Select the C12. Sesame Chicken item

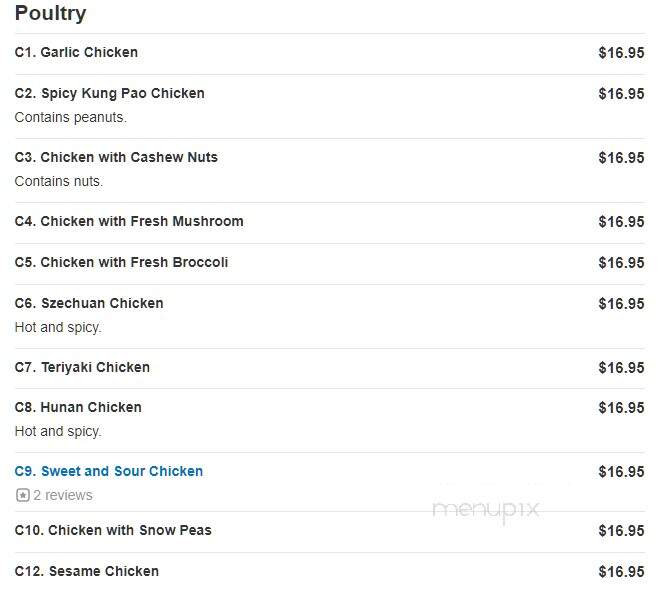tap(87, 571)
